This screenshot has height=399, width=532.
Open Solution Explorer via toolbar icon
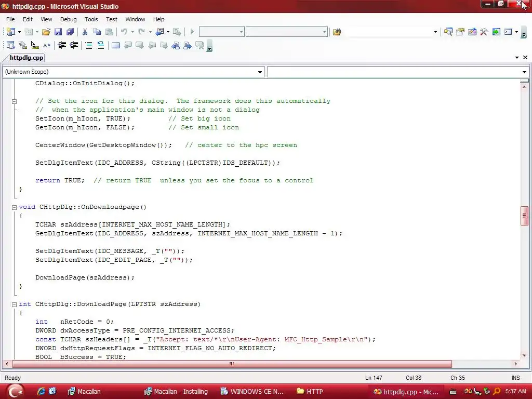click(448, 32)
